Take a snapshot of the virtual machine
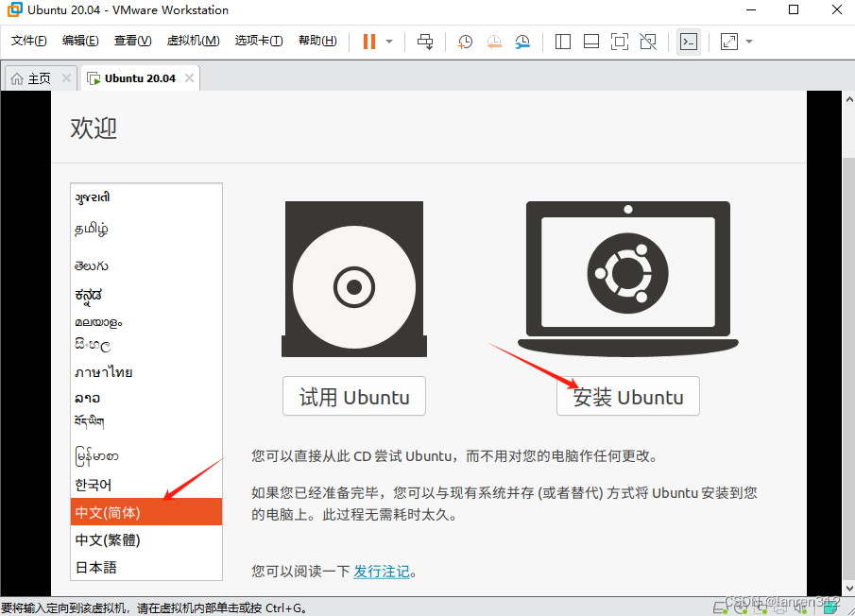Screen dimensions: 855x616 [465, 42]
